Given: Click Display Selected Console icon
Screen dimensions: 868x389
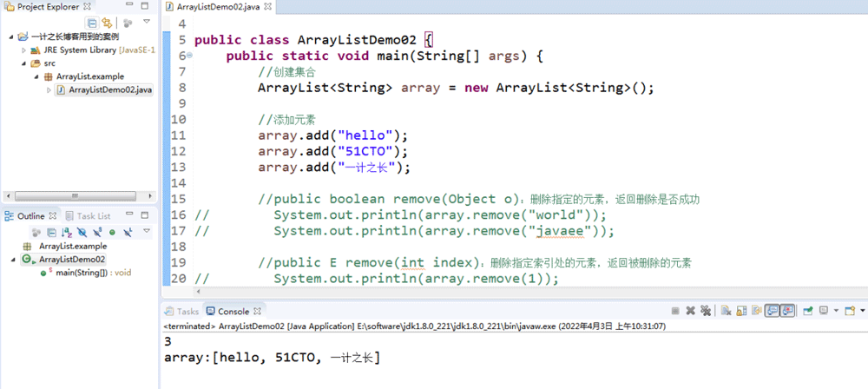Looking at the screenshot, I should [824, 311].
